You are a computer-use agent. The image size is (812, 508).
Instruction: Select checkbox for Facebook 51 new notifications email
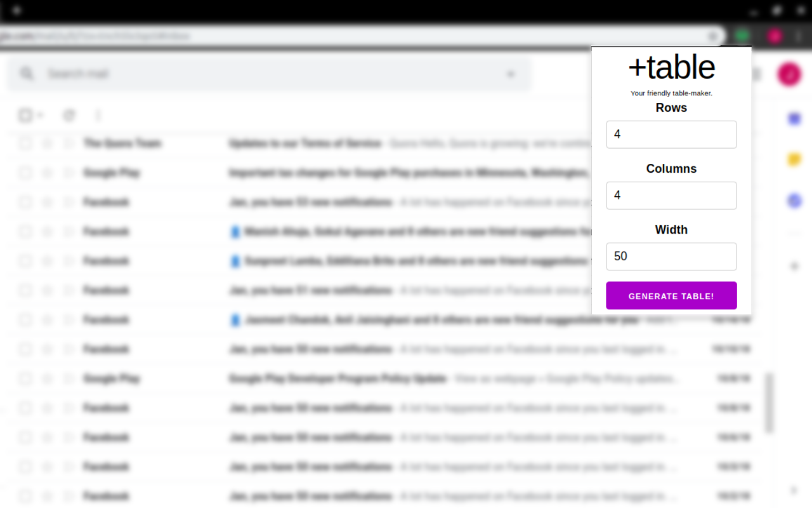click(25, 290)
